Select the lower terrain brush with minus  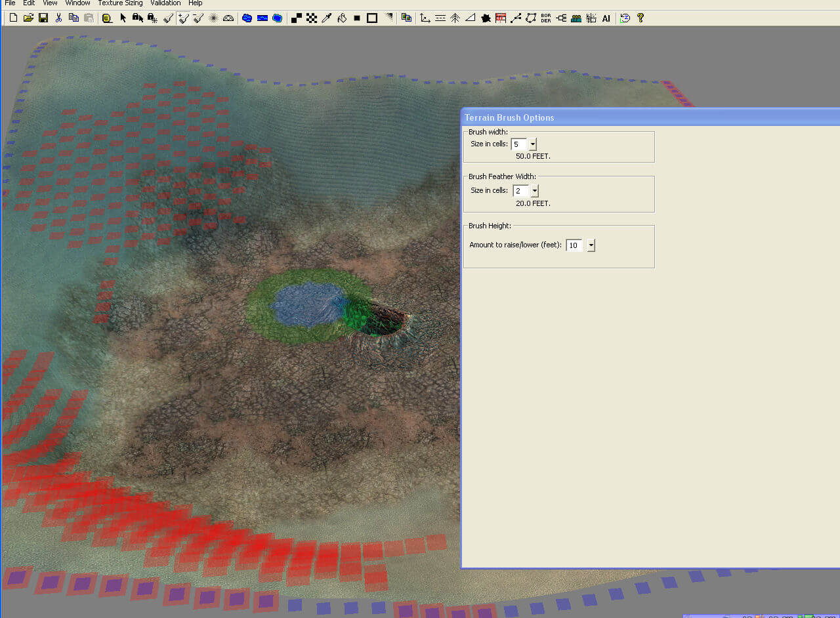[198, 18]
